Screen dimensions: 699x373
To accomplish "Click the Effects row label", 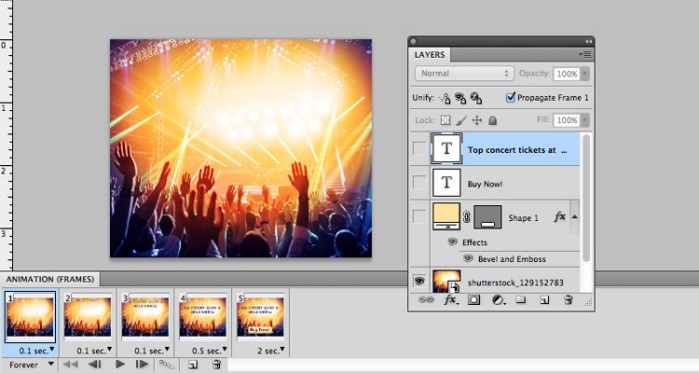I will point(474,242).
